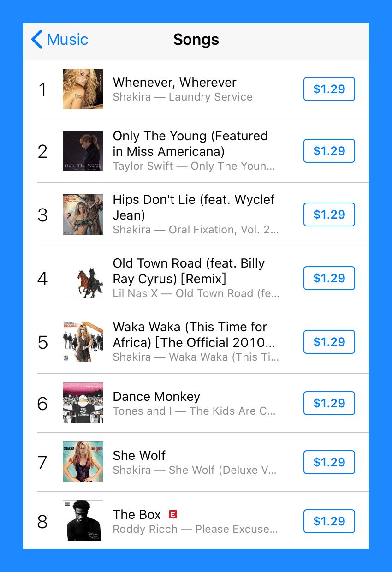Open the Whenever, Wherever song title
This screenshot has height=572, width=392.
click(174, 83)
